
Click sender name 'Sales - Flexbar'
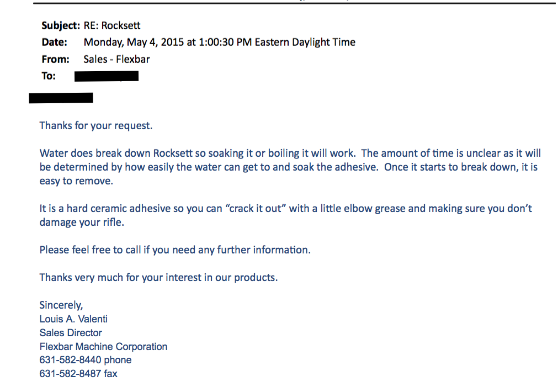pos(116,59)
